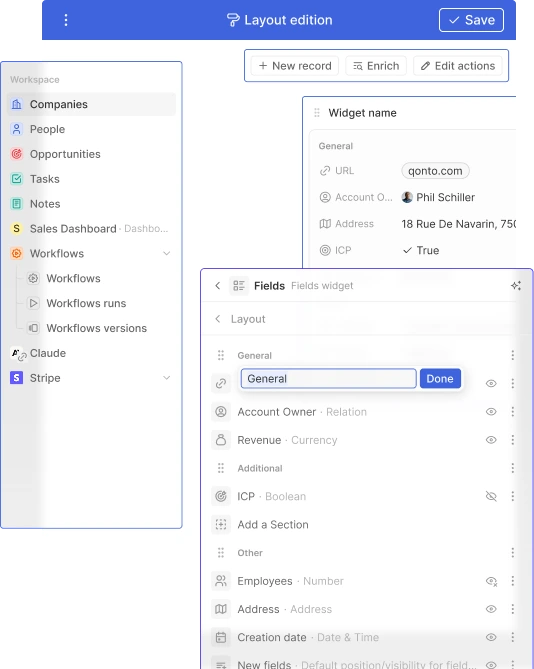Open options menu for the URL link field
Screen dimensions: 534x669
point(512,383)
